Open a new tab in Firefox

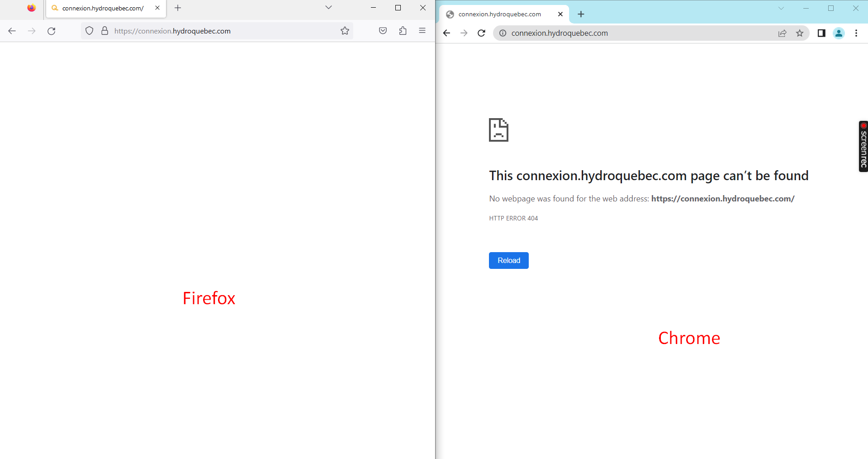tap(178, 8)
